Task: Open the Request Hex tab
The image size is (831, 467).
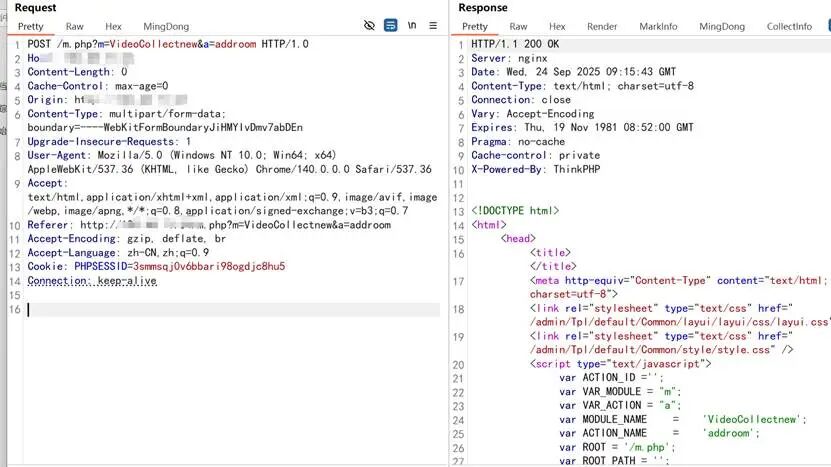Action: (113, 26)
